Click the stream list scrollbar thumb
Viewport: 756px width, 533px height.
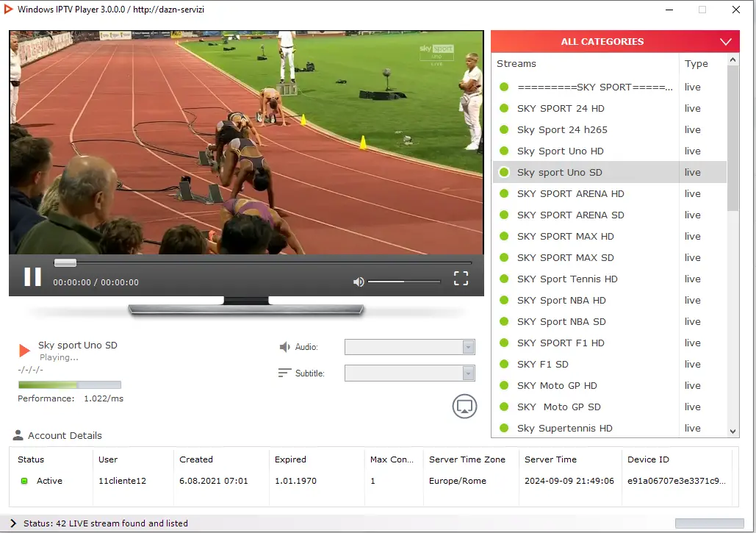pos(733,138)
